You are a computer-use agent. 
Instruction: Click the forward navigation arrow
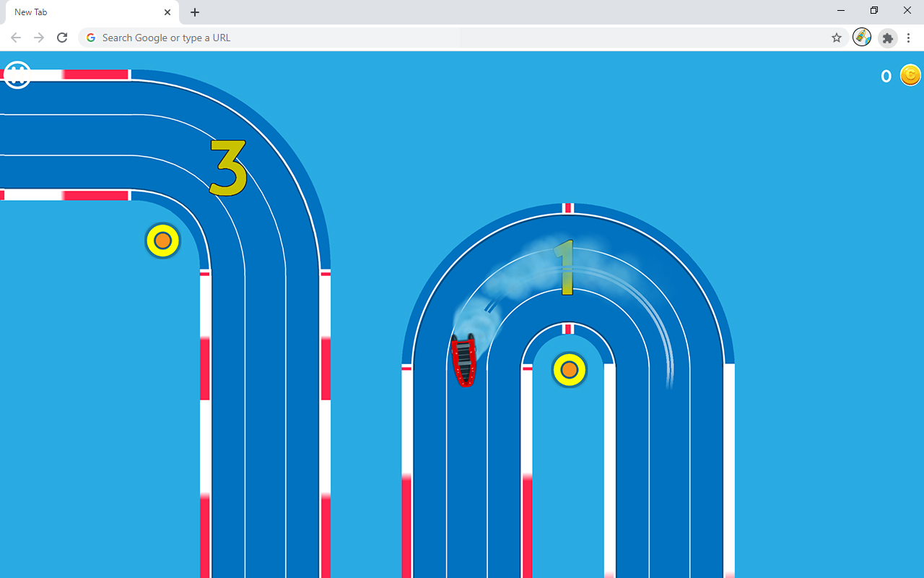click(39, 38)
